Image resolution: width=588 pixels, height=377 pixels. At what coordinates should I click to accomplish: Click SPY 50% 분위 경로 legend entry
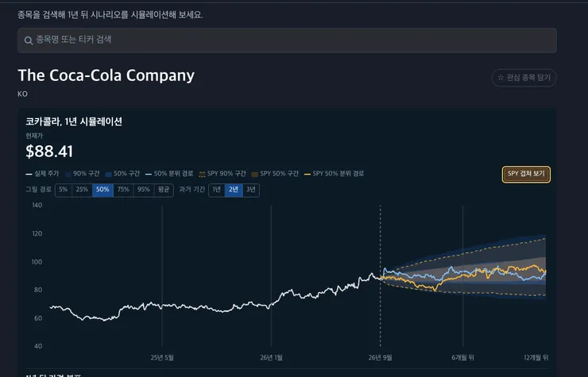(x=334, y=174)
